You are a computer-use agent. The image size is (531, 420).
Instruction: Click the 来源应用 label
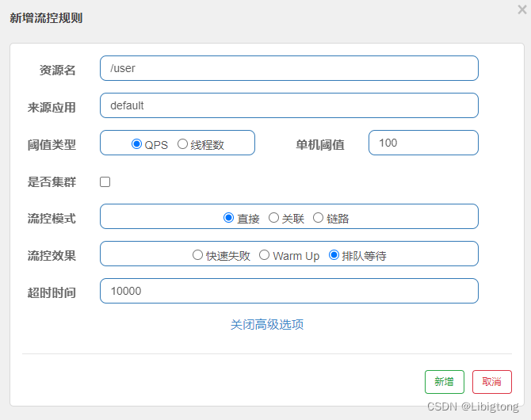(52, 107)
